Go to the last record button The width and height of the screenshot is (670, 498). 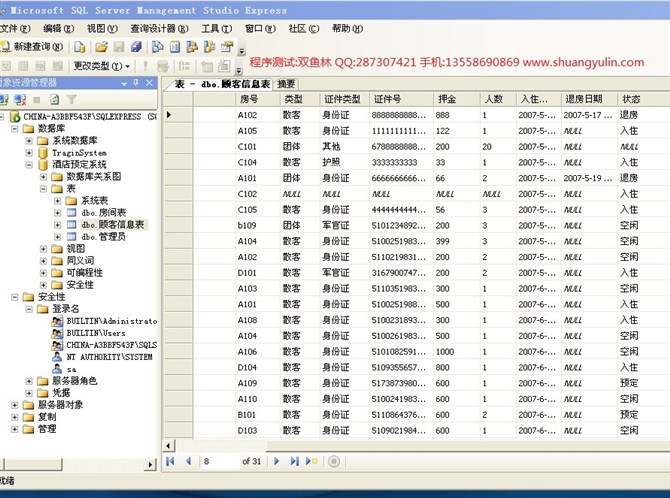(294, 461)
